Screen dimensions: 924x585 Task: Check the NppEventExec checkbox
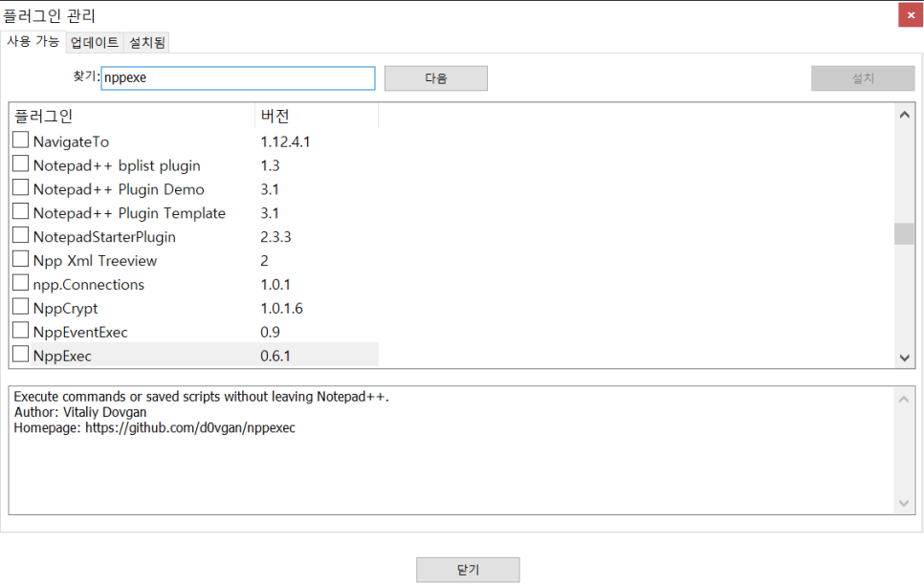[21, 331]
